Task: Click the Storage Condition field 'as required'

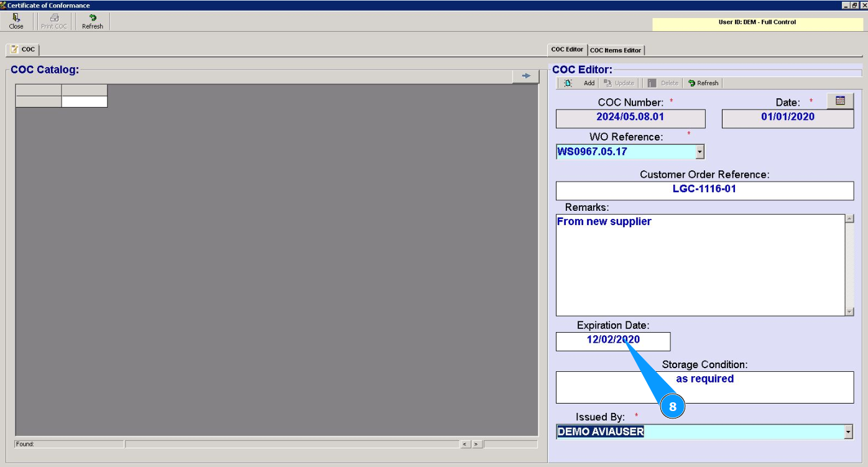Action: (704, 387)
